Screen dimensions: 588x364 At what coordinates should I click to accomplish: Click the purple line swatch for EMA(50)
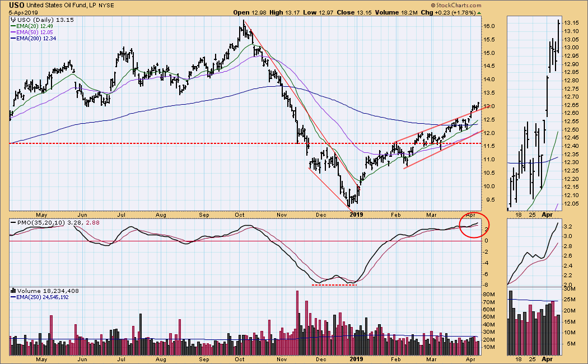click(x=13, y=32)
